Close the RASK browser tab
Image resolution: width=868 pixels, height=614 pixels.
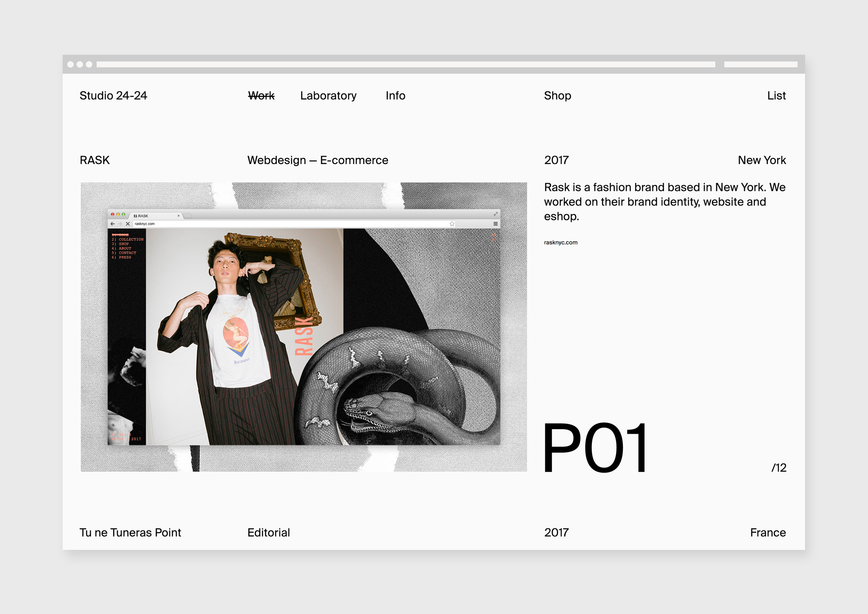(179, 216)
